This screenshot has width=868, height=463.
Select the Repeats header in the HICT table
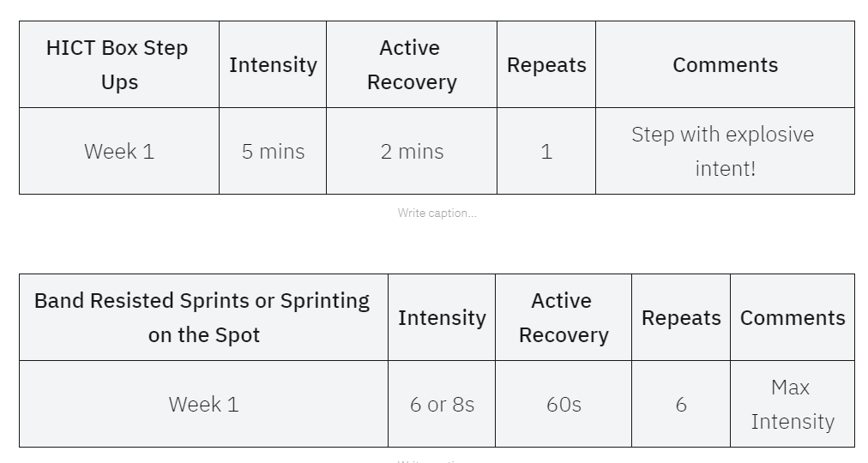pyautogui.click(x=546, y=65)
